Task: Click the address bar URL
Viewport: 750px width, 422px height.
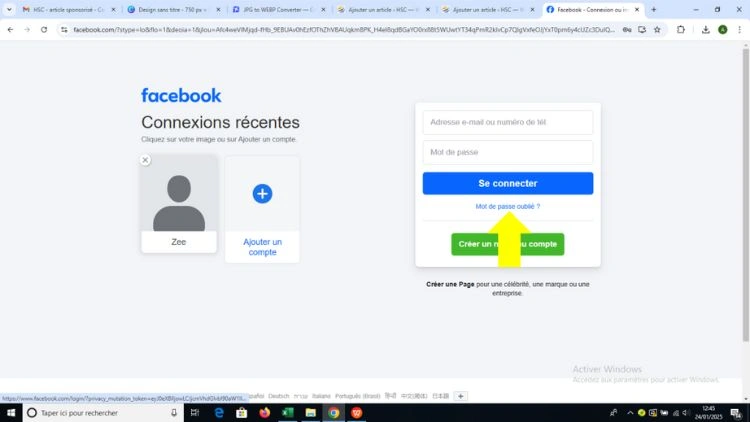Action: 343,30
